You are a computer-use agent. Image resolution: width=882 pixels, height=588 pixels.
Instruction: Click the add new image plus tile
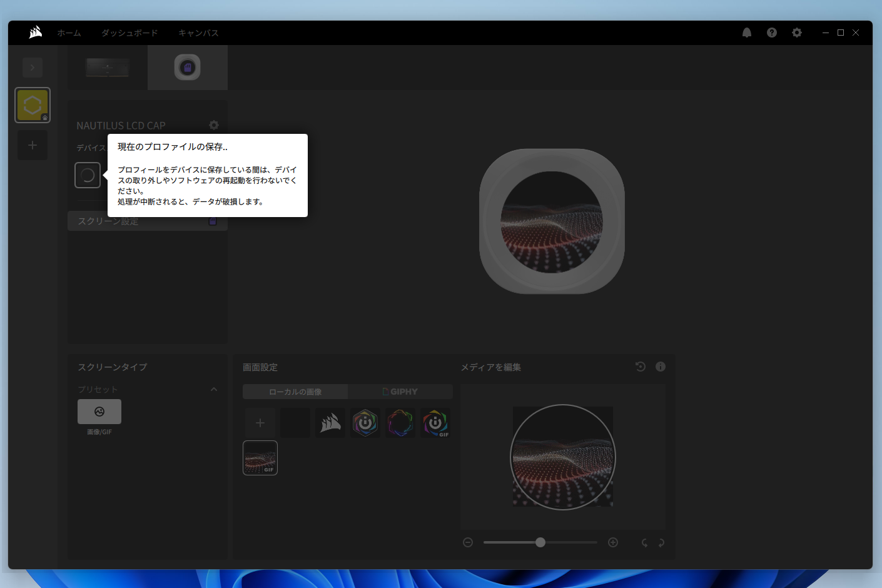click(x=260, y=423)
